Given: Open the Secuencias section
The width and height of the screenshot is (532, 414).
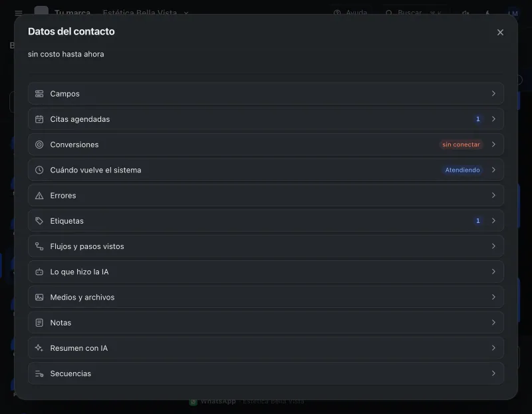Looking at the screenshot, I should click(x=265, y=373).
